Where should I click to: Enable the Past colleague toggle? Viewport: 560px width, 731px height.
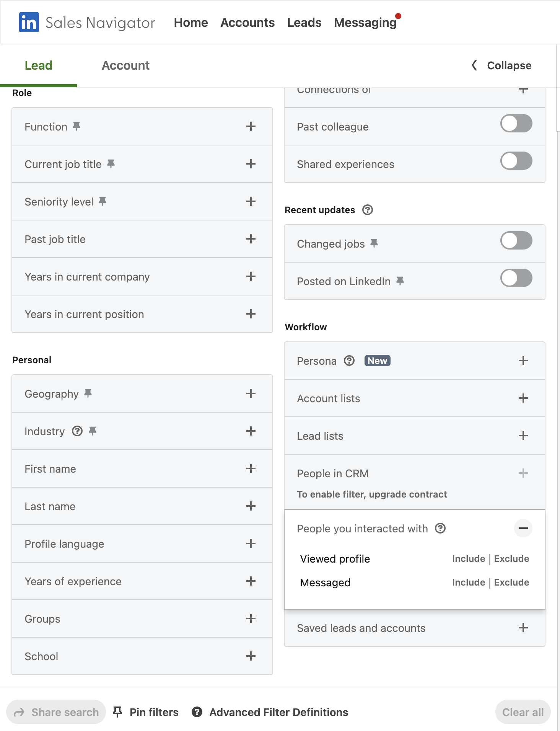coord(516,123)
